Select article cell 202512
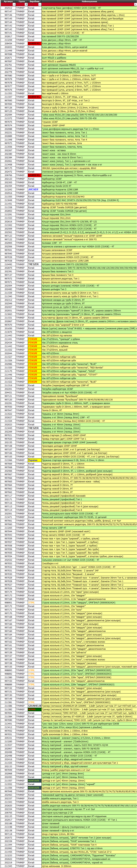 tap(8, 8)
